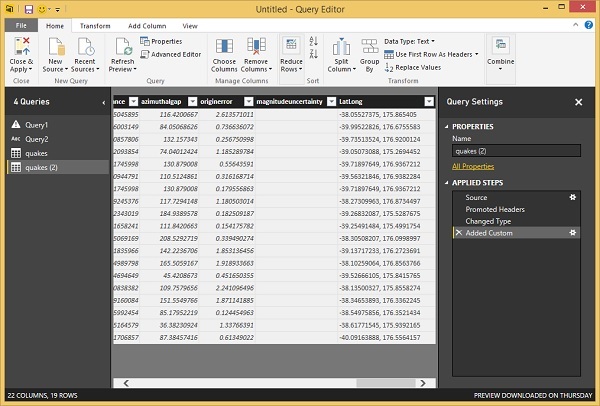Click the Remove Columns icon
Screen dimensions: 600x406
pyautogui.click(x=256, y=47)
